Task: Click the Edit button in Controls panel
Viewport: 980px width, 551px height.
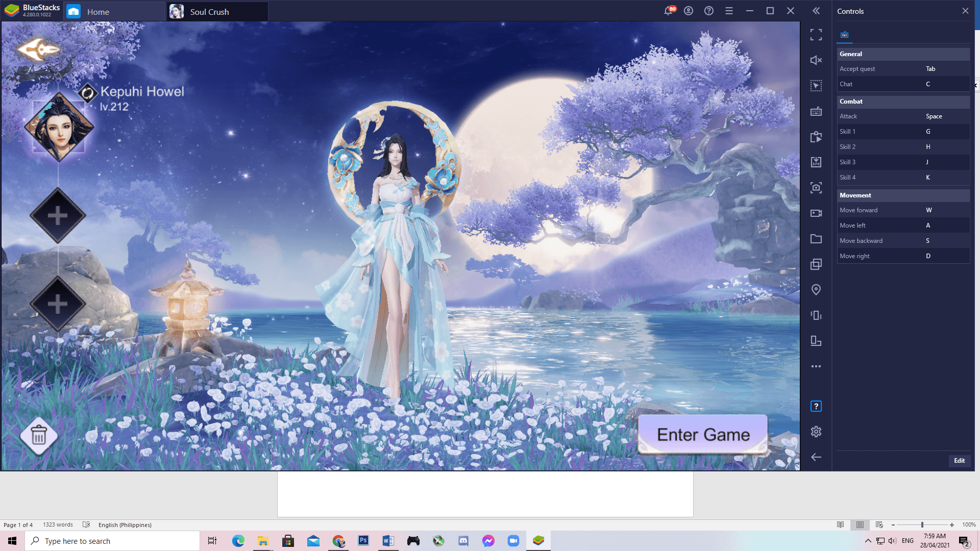Action: (960, 461)
